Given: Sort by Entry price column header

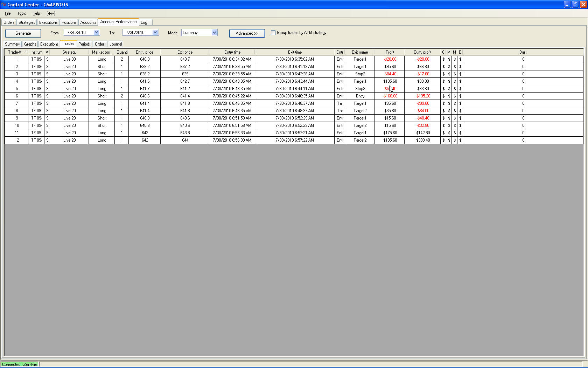Looking at the screenshot, I should coord(145,52).
